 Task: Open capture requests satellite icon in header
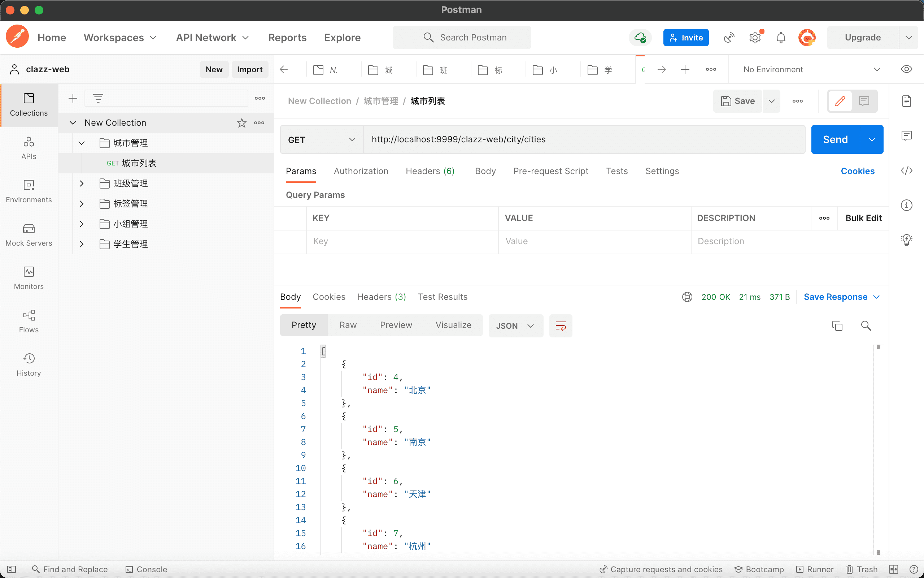(729, 38)
